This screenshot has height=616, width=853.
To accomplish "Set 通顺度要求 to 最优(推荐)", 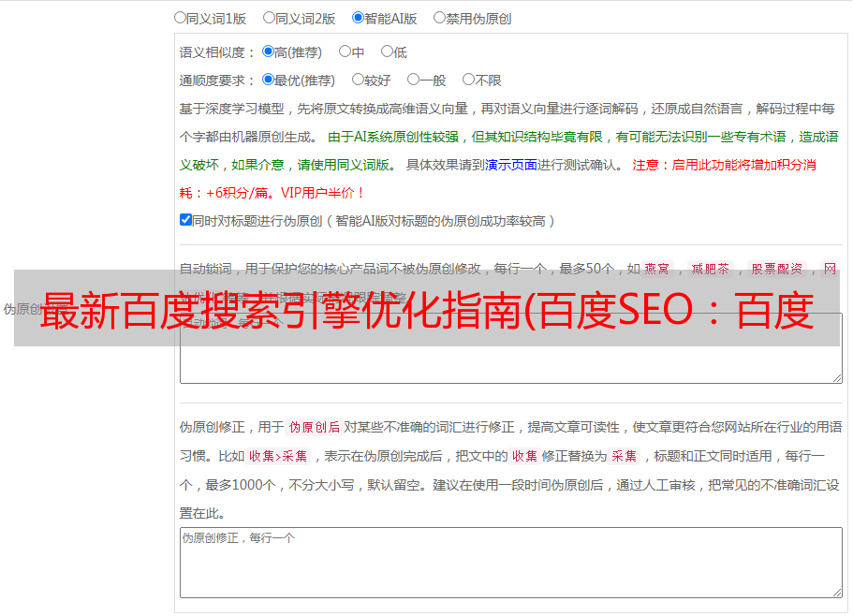I will [x=268, y=80].
